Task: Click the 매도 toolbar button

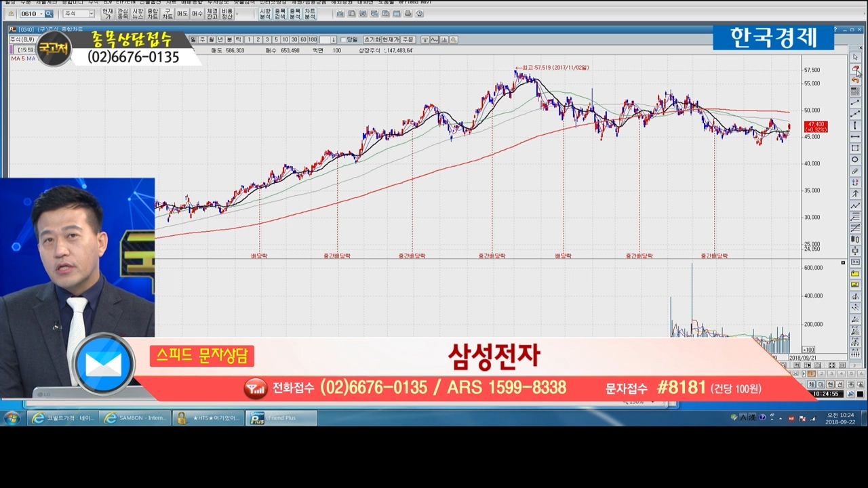Action: click(x=182, y=14)
